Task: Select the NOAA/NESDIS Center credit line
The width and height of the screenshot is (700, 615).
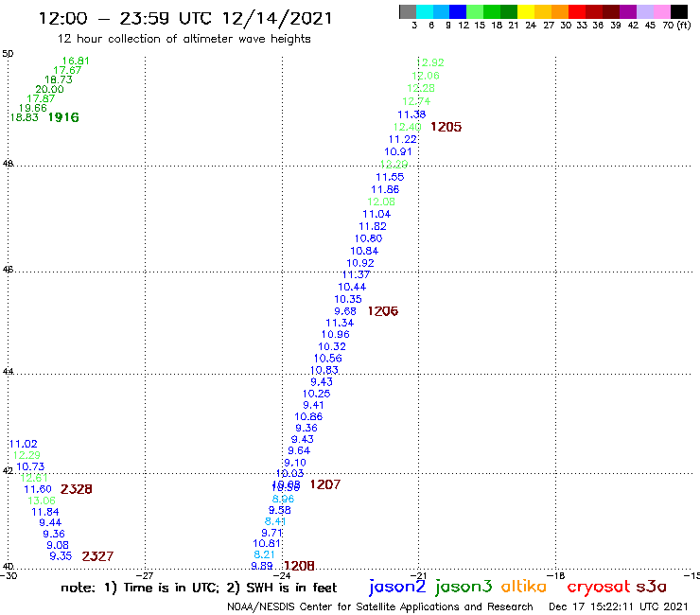Action: click(380, 607)
